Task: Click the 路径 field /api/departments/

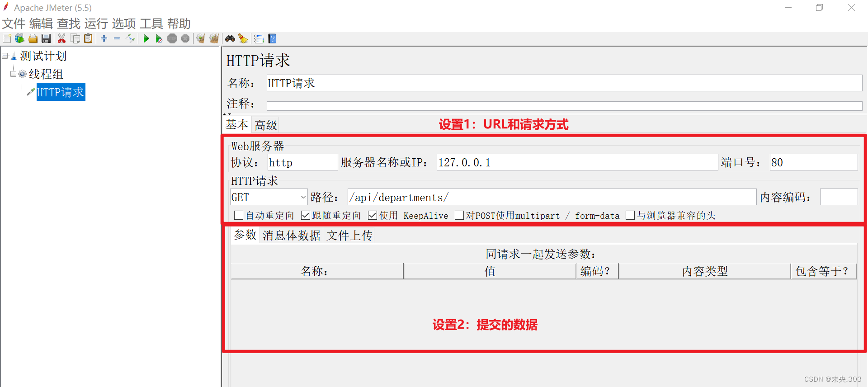Action: point(552,197)
